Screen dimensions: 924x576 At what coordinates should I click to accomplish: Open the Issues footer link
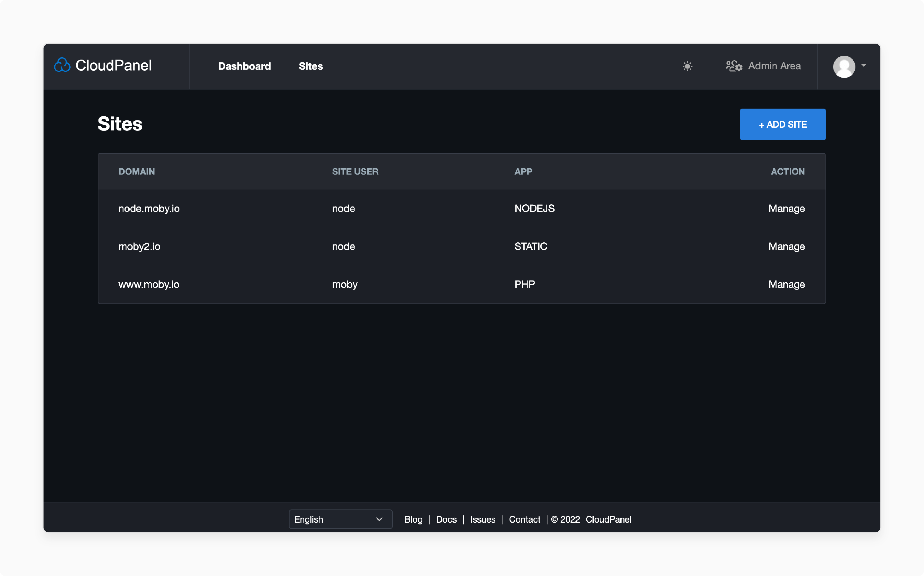(x=483, y=519)
